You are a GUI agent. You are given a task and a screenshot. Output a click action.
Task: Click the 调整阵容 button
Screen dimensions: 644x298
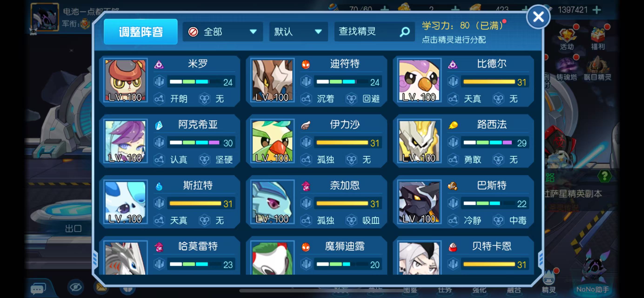(141, 32)
